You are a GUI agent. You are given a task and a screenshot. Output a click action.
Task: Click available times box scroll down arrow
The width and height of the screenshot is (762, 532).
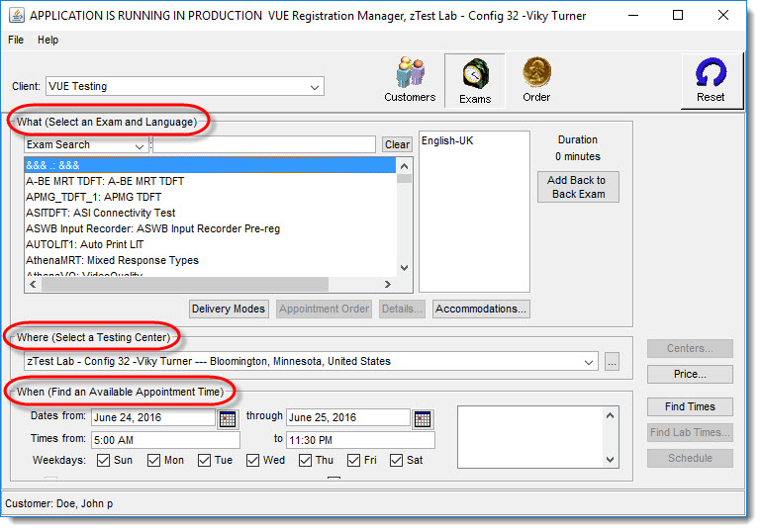click(x=611, y=459)
